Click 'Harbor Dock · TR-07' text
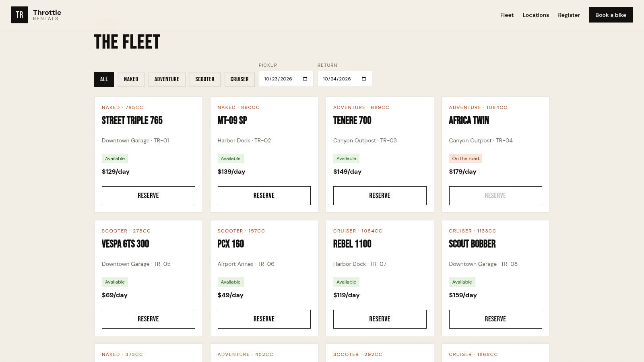 360,264
